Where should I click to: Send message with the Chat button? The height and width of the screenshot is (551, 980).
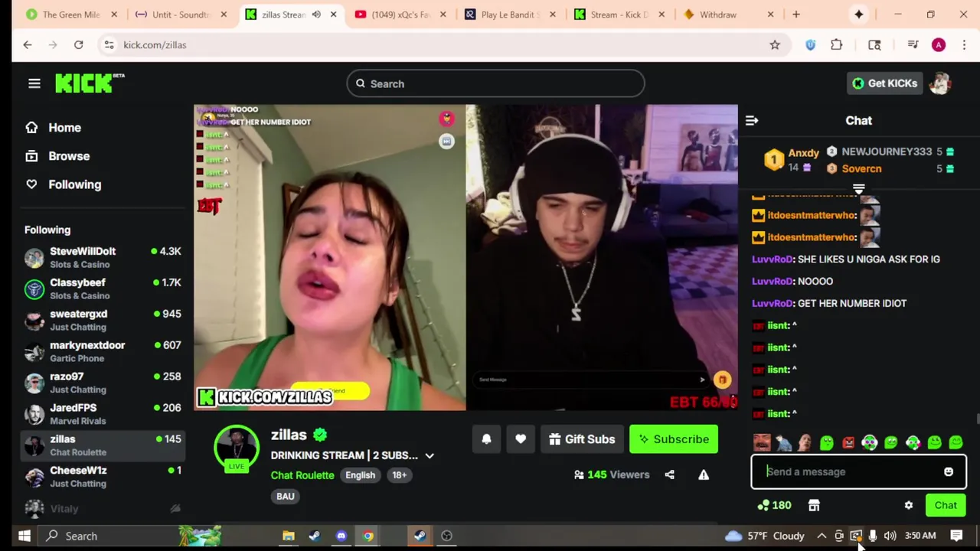(x=946, y=505)
